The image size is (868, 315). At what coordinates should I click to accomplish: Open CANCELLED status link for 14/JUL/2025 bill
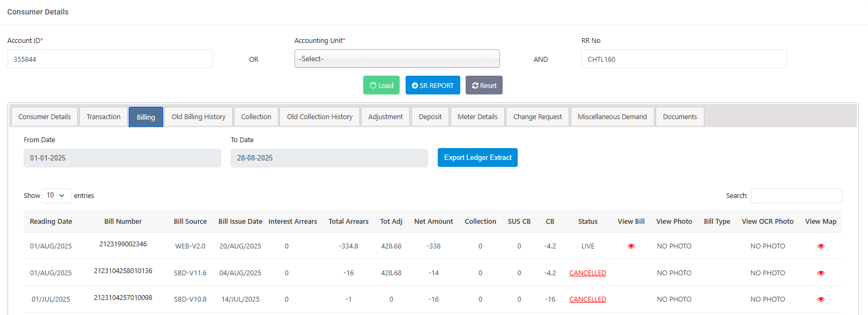[587, 299]
